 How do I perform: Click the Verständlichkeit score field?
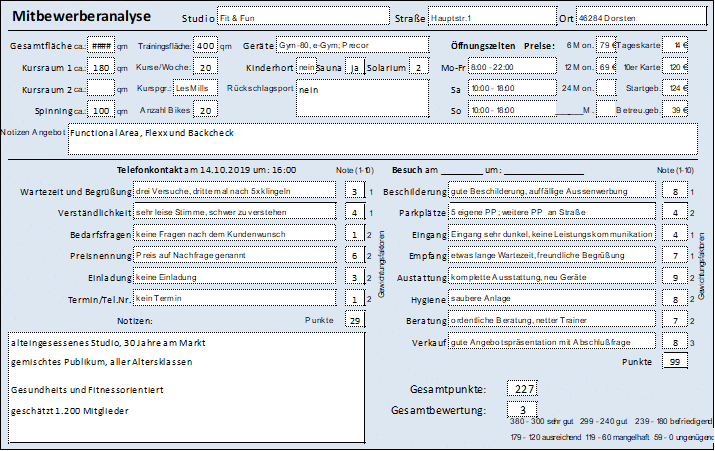pyautogui.click(x=353, y=213)
